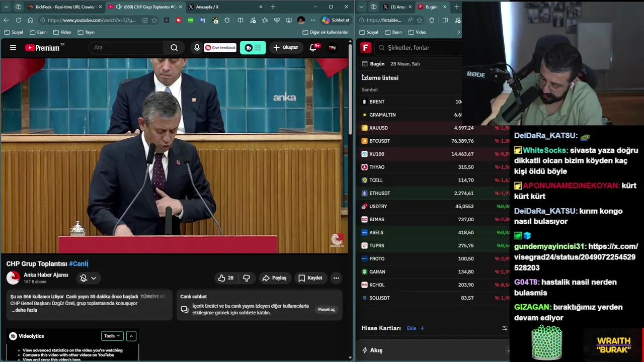This screenshot has height=362, width=644.
Task: Add YouTube page to favorites with star
Action: (x=154, y=20)
